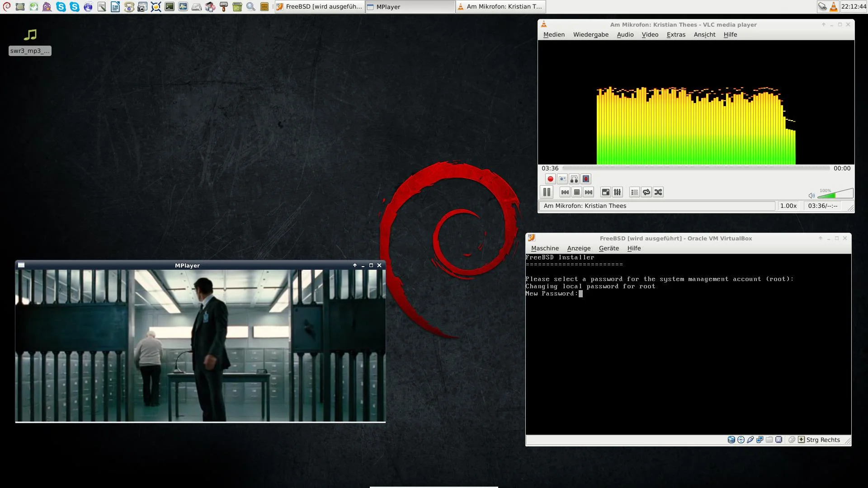The image size is (868, 488).
Task: Stop playback in VLC
Action: pos(577,192)
